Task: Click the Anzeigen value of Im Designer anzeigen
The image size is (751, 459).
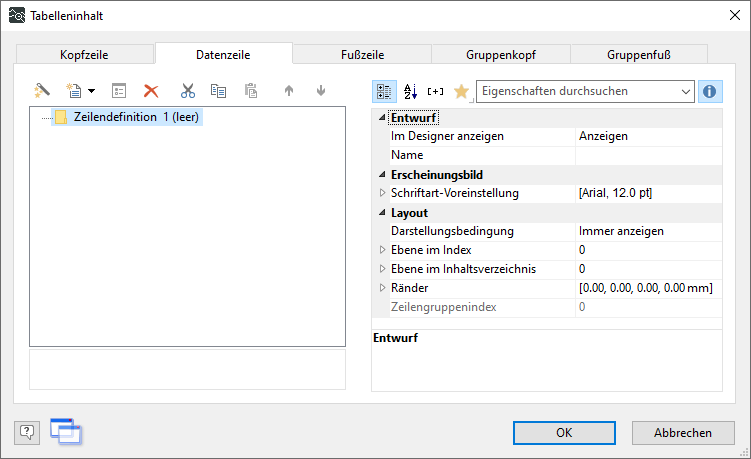Action: click(649, 137)
